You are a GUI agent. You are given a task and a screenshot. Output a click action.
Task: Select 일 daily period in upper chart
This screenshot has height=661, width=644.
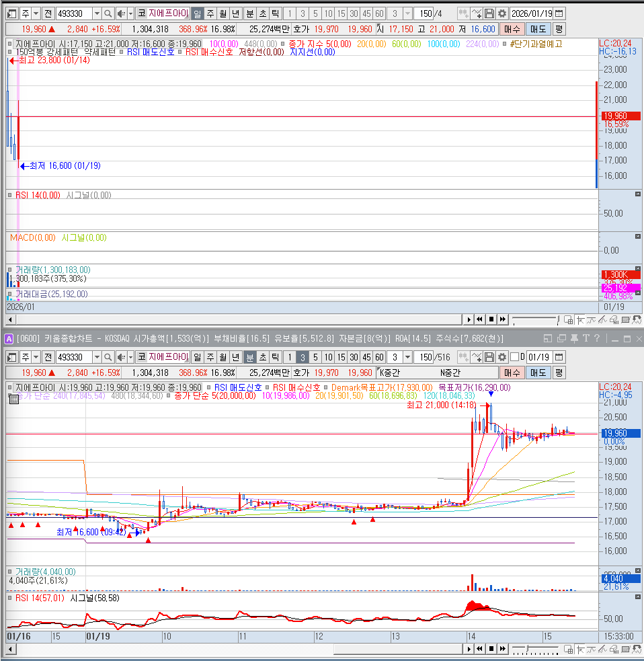click(197, 13)
